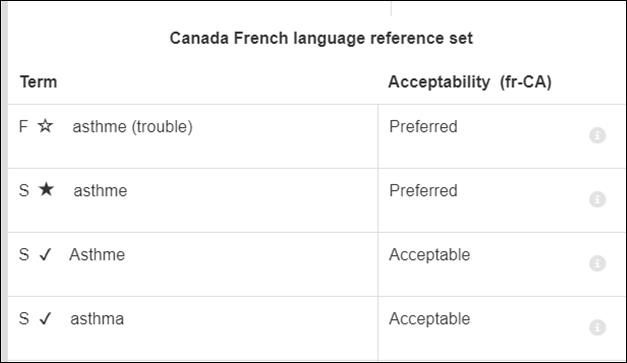The width and height of the screenshot is (627, 363).
Task: Click the outlined star beside asthme (trouble)
Action: tap(45, 126)
